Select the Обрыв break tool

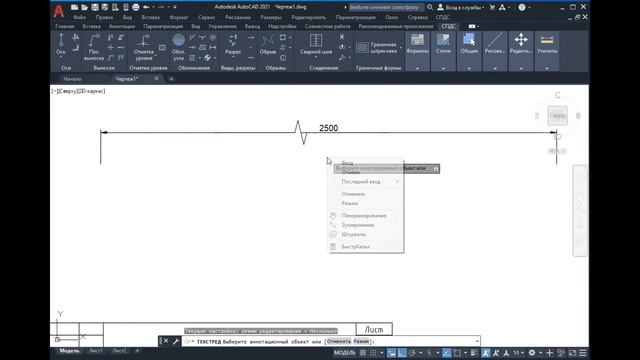tap(268, 44)
